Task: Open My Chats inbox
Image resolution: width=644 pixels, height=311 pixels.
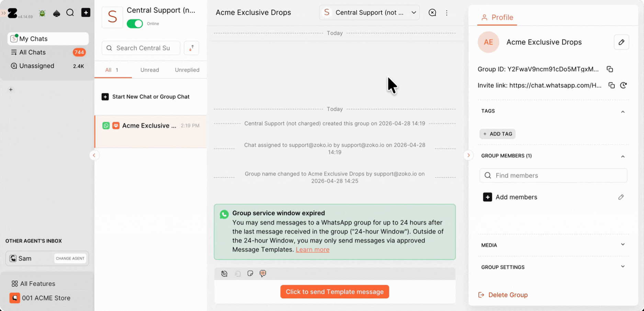Action: [48, 39]
